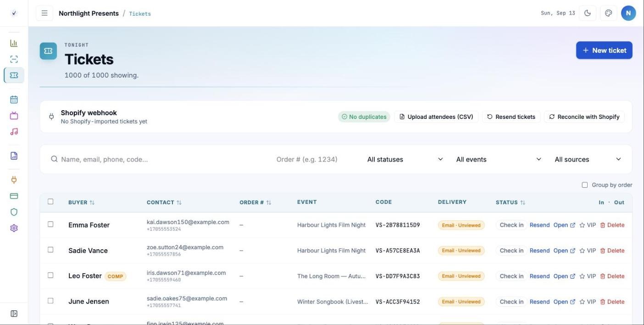The height and width of the screenshot is (325, 644).
Task: Sort by Buyer column arrows
Action: [x=92, y=202]
